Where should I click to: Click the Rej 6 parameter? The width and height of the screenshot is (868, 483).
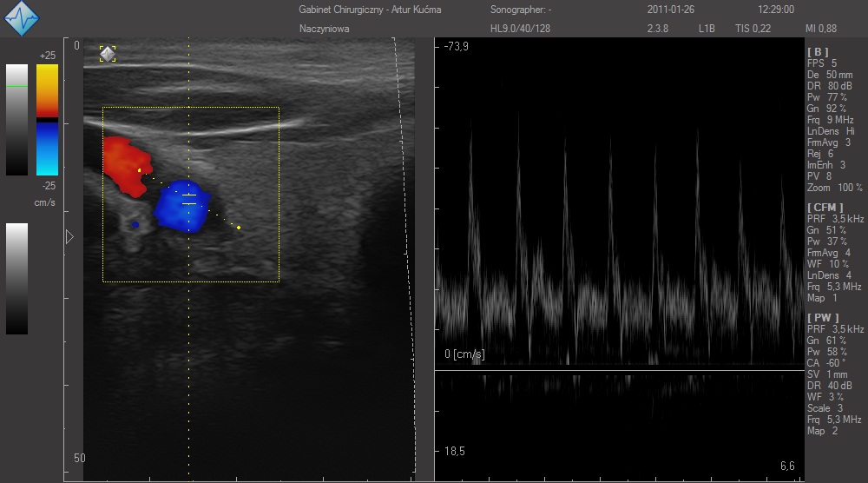[820, 154]
